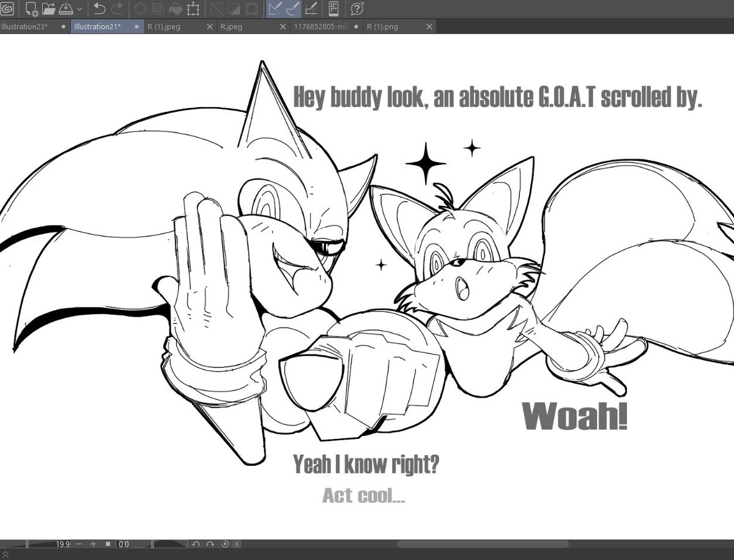Click the zoom value field showing 19.9
The height and width of the screenshot is (560, 734).
pos(63,544)
